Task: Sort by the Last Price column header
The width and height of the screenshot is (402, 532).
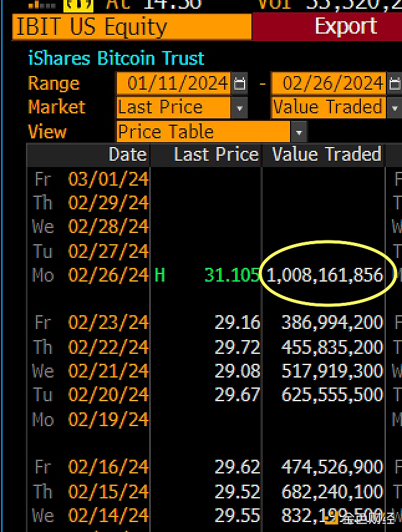Action: tap(217, 154)
